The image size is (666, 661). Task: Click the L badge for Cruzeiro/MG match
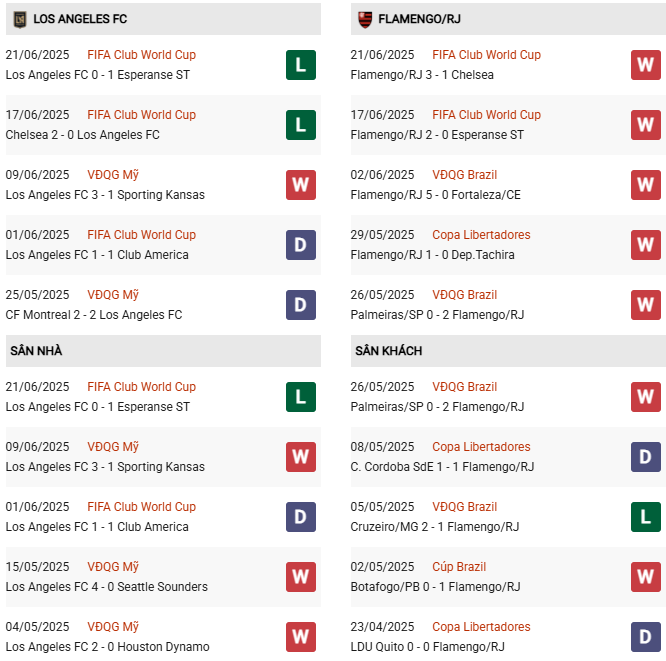[x=645, y=517]
